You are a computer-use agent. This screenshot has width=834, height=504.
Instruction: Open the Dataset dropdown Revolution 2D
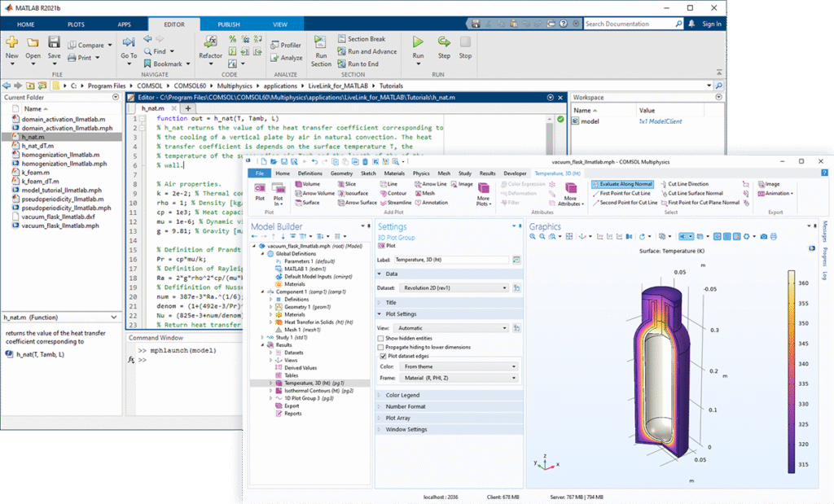(x=454, y=287)
